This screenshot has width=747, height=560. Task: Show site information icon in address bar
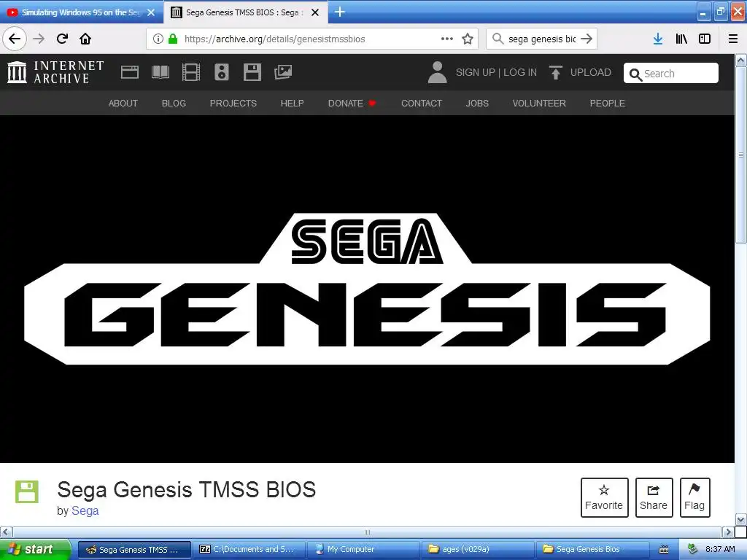[x=158, y=39]
